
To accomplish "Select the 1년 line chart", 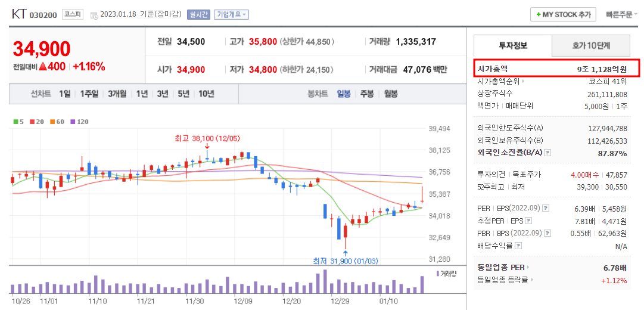I will tap(142, 94).
